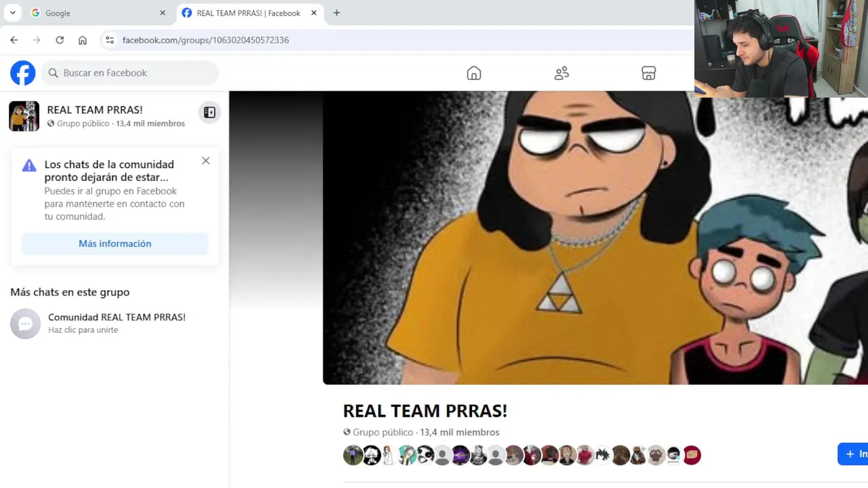Click the REAL TEAM PRRAS! main heading
868x488 pixels.
coord(425,411)
